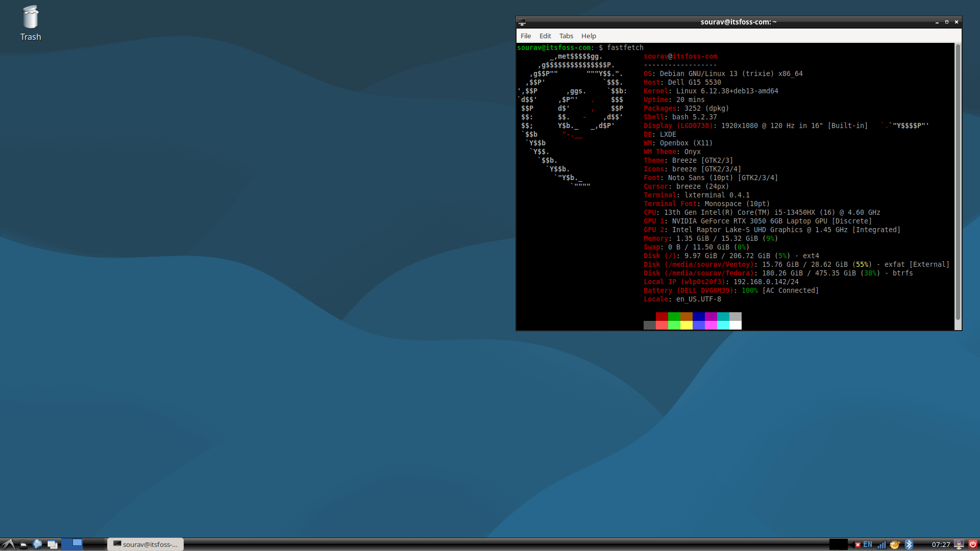Click the muted volume tray icon

[856, 544]
